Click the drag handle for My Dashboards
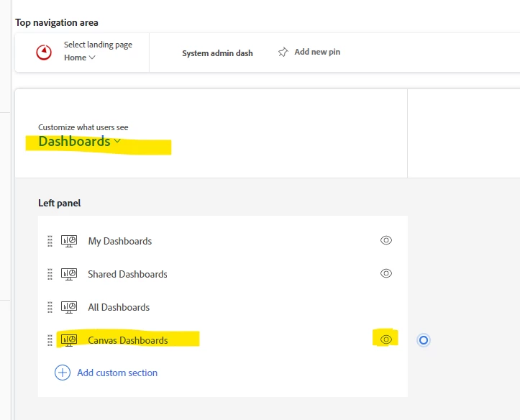 50,241
